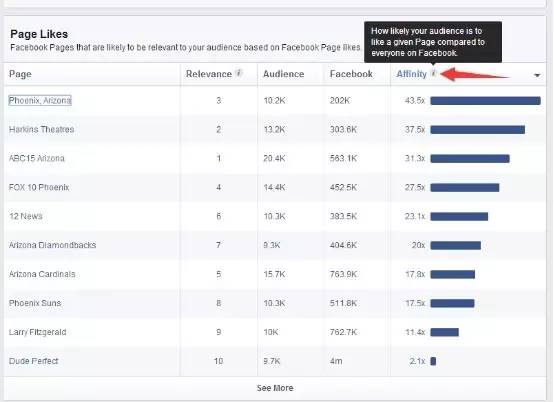Open the Larry Fitzgerald page link
The image size is (554, 402).
pos(37,332)
